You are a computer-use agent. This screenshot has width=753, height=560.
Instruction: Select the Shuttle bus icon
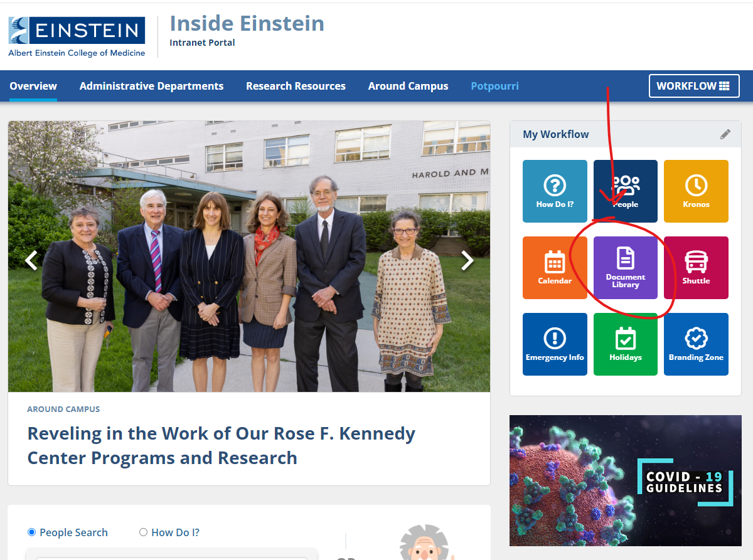(x=696, y=267)
